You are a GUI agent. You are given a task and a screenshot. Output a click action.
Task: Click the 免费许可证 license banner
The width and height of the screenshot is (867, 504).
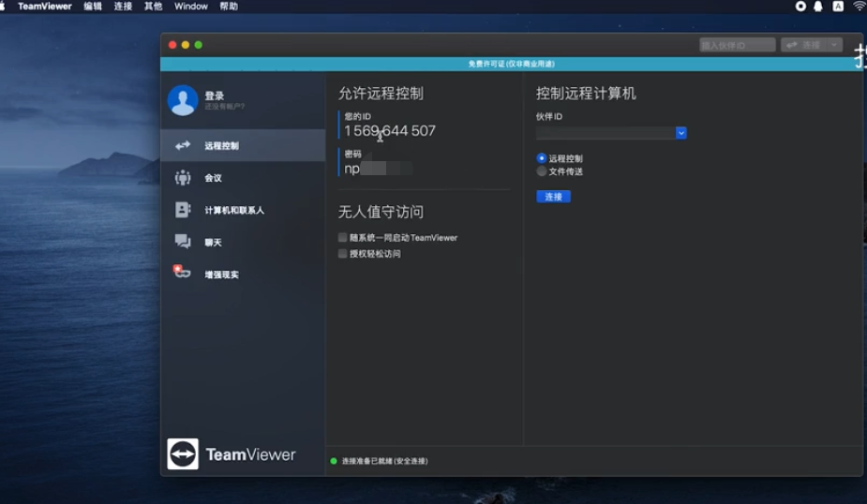click(x=512, y=64)
